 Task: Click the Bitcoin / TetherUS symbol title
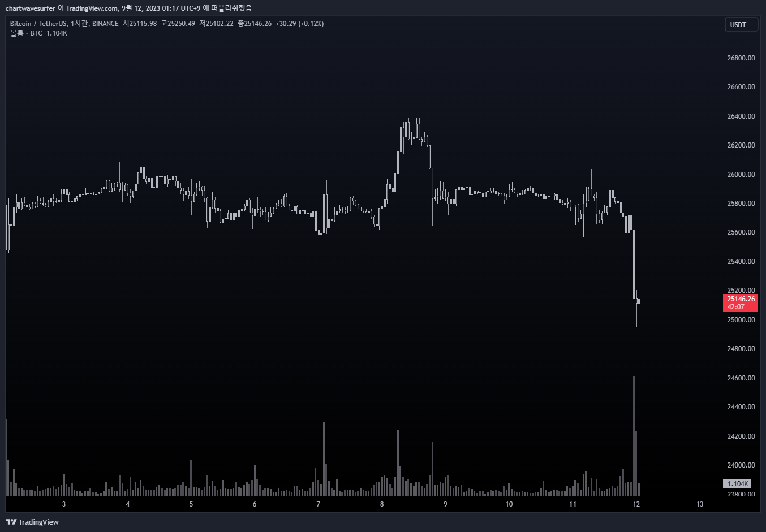coord(38,24)
